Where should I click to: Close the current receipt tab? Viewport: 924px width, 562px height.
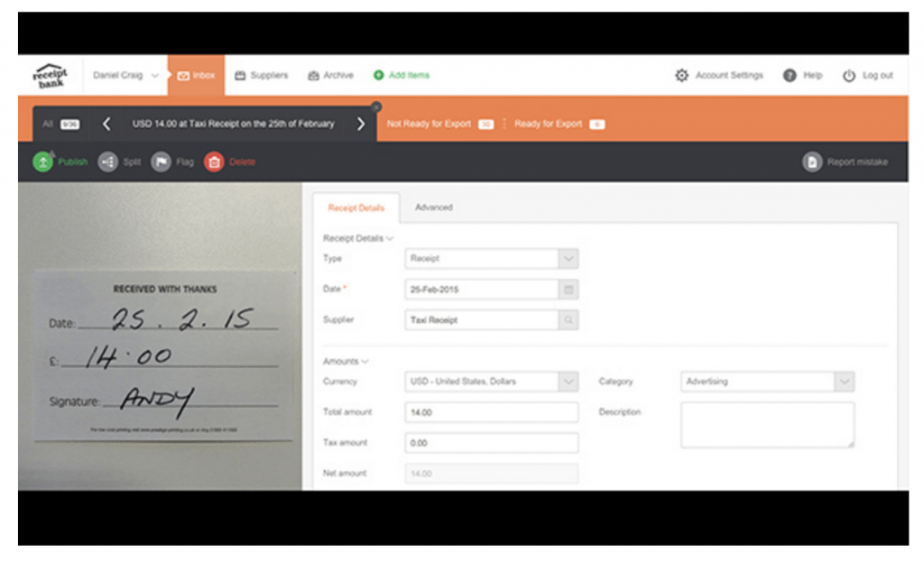(376, 106)
